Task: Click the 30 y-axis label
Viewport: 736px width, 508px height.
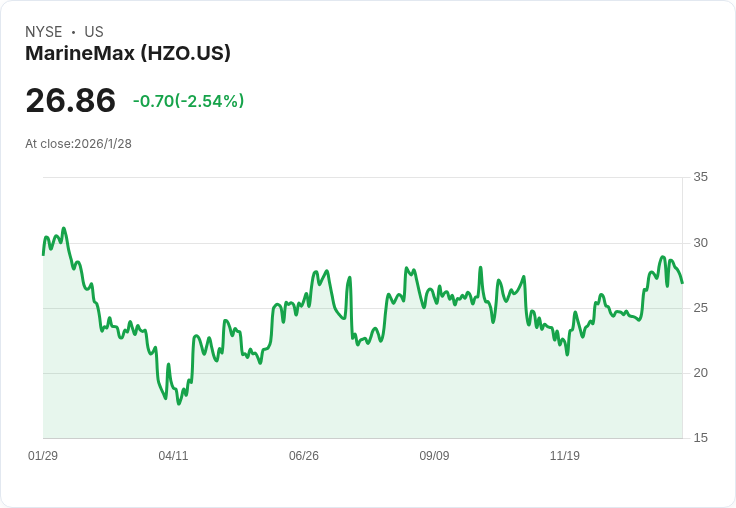Action: pos(700,243)
